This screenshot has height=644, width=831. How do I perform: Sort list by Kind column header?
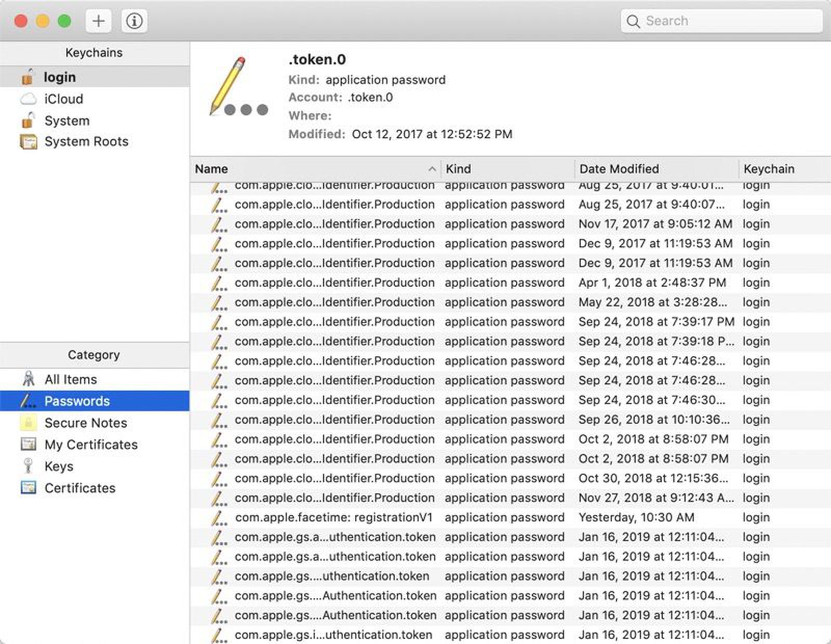(458, 169)
